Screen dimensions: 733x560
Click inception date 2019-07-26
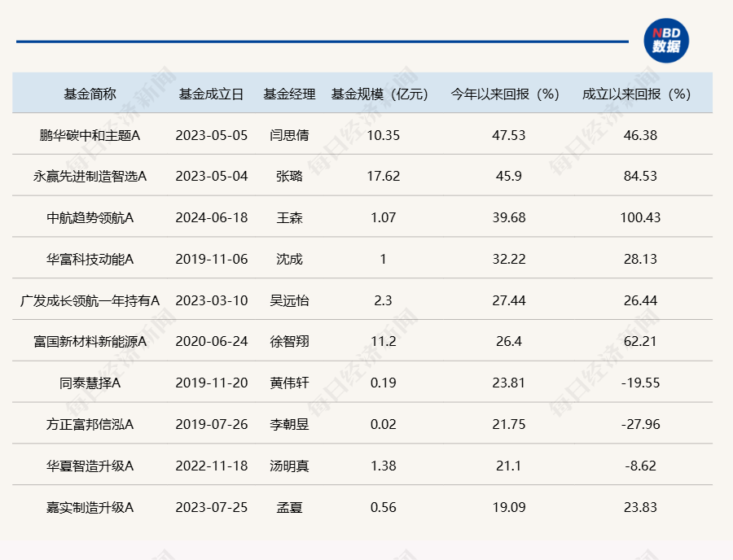(211, 424)
